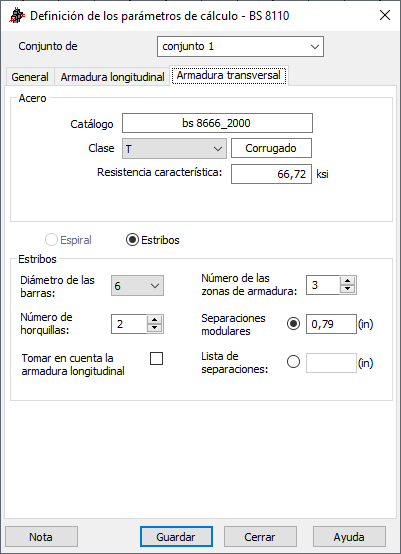Decrease number of reinforcement zones spinner down
The image size is (401, 554).
point(348,289)
